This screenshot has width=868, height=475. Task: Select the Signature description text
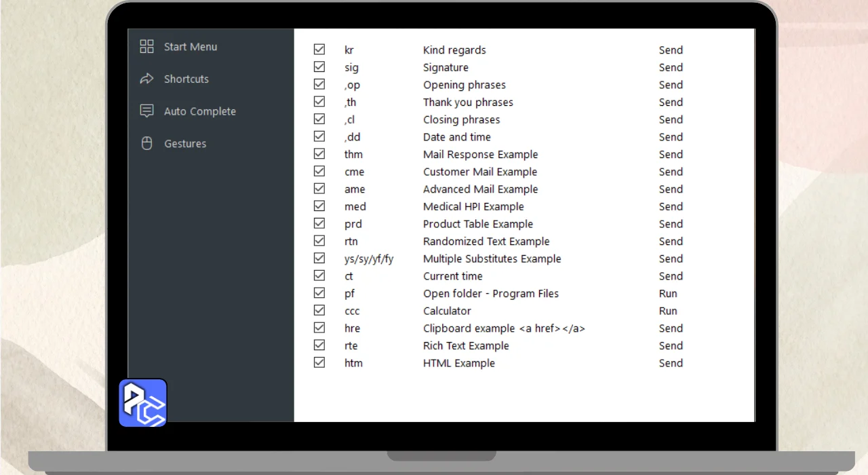pos(446,68)
